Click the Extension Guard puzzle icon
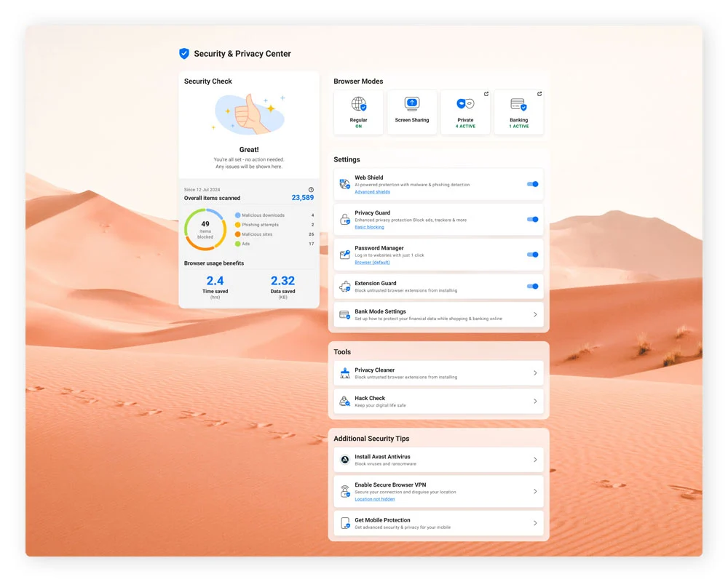Viewport: 728px width, 582px height. [x=344, y=287]
